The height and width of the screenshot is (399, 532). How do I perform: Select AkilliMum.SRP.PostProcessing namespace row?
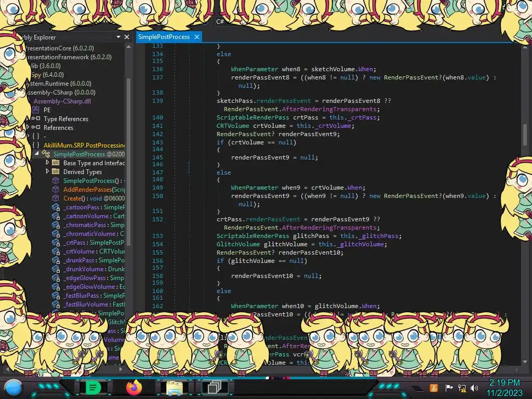coord(84,145)
